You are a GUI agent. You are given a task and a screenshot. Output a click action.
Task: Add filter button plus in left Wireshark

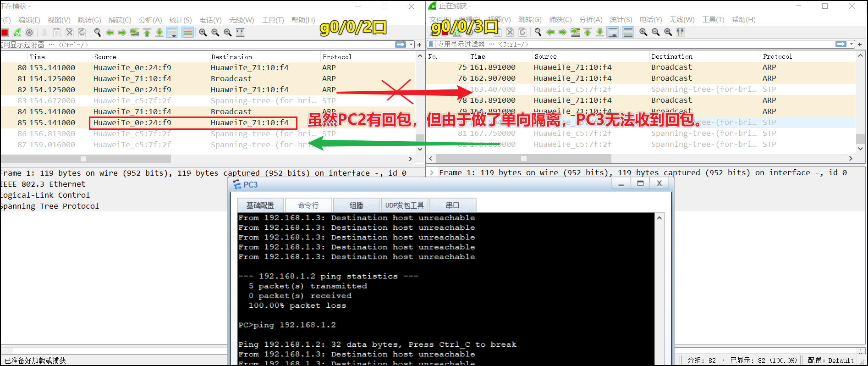pyautogui.click(x=419, y=44)
